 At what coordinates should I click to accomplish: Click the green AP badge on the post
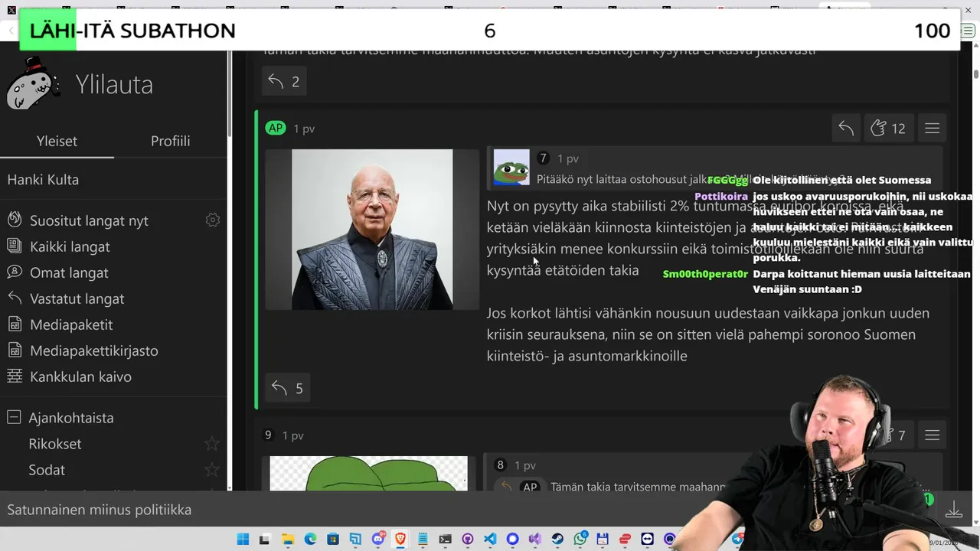276,129
